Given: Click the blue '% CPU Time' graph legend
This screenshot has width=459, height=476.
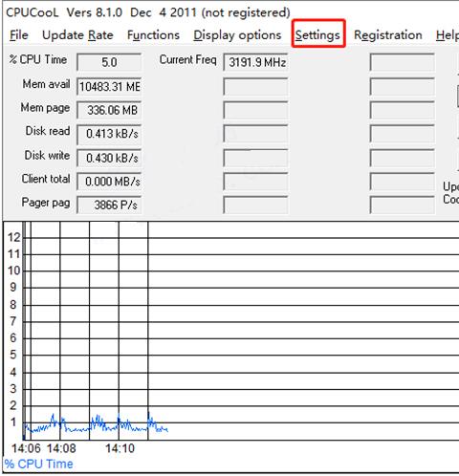Looking at the screenshot, I should (38, 464).
